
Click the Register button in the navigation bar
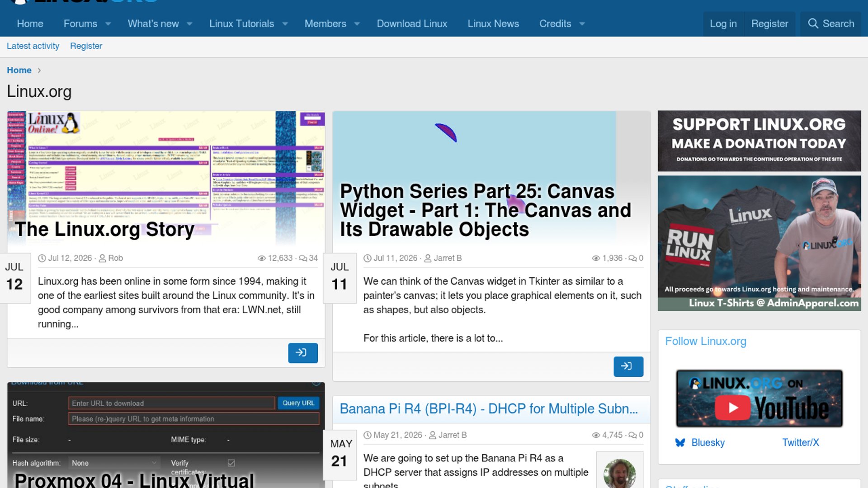(x=769, y=23)
